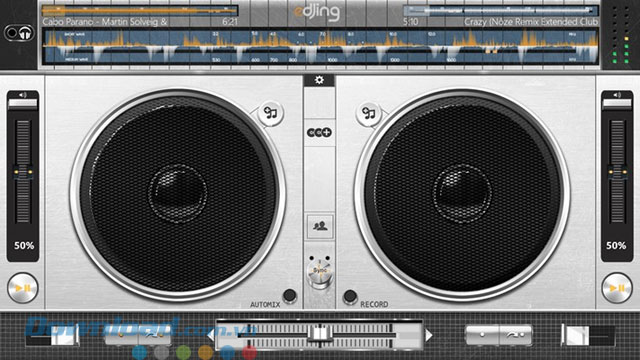The image size is (640, 360).
Task: Click the crossfader left arrow
Action: pos(211,335)
